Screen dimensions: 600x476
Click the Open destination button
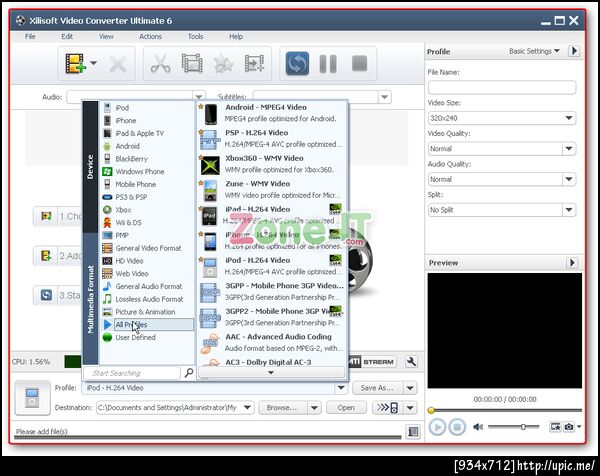click(x=346, y=408)
